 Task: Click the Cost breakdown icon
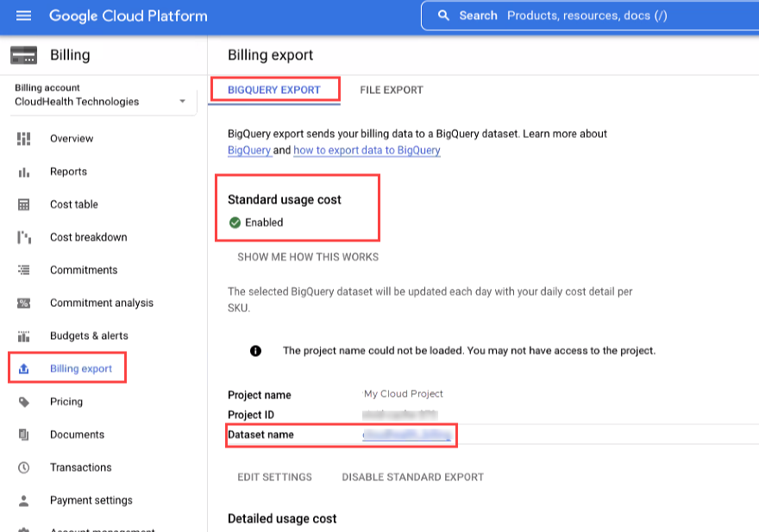pyautogui.click(x=24, y=237)
